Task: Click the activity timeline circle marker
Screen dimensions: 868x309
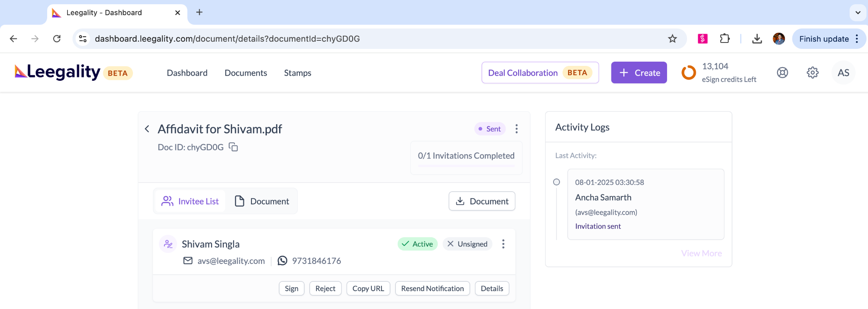Action: [557, 182]
